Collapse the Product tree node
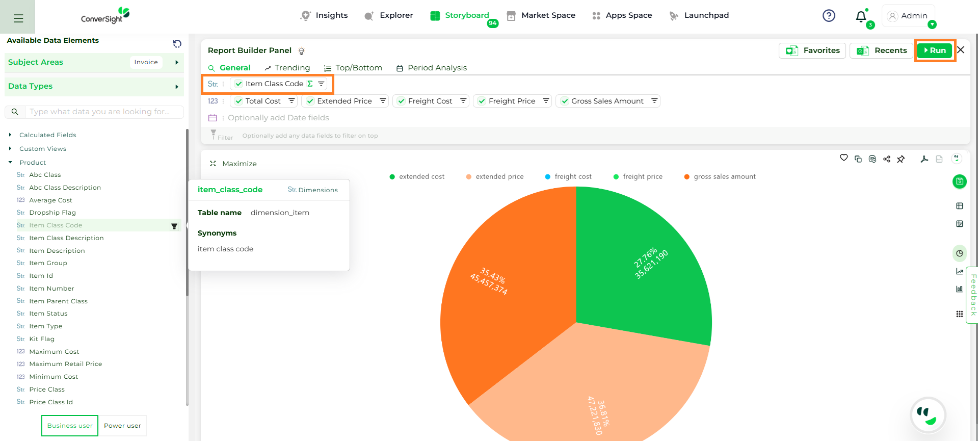The width and height of the screenshot is (980, 442). click(x=10, y=163)
